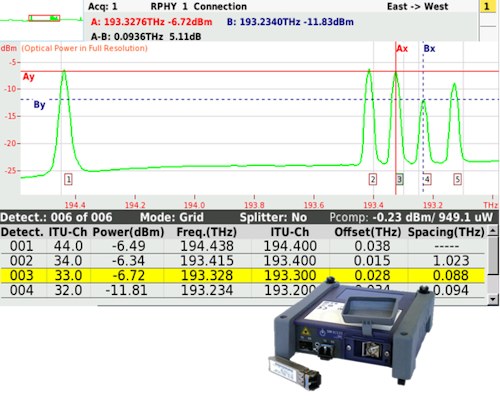Image resolution: width=500 pixels, height=402 pixels.
Task: Click the Bx cursor label
Action: point(429,49)
